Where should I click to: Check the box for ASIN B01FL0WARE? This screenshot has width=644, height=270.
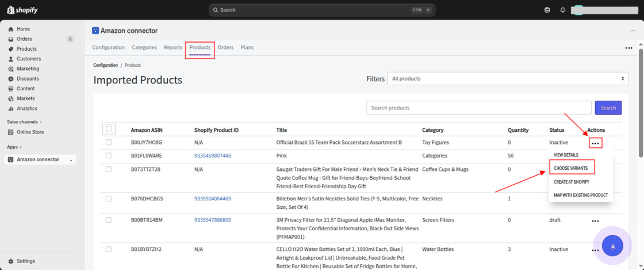[109, 156]
